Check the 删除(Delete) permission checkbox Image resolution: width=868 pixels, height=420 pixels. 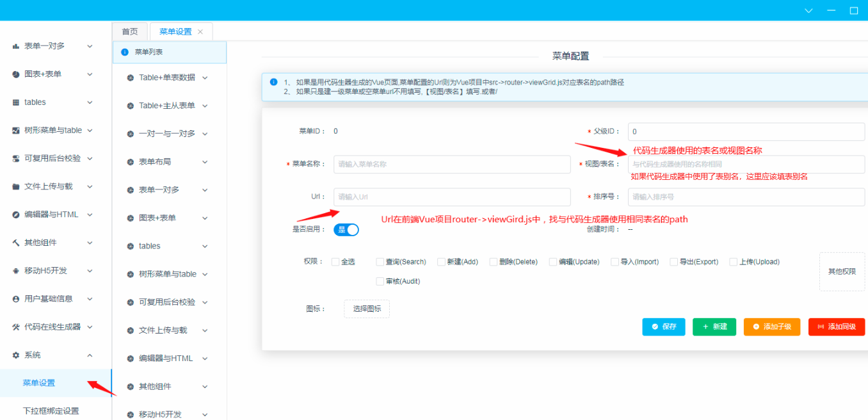(494, 262)
